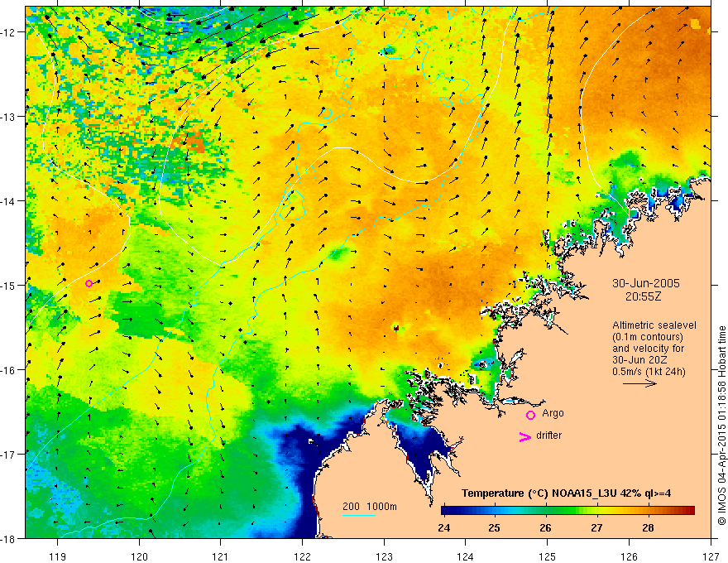Screen dimensions: 728x563
Task: Click the latitude axis label '-14'
Action: [x=10, y=201]
